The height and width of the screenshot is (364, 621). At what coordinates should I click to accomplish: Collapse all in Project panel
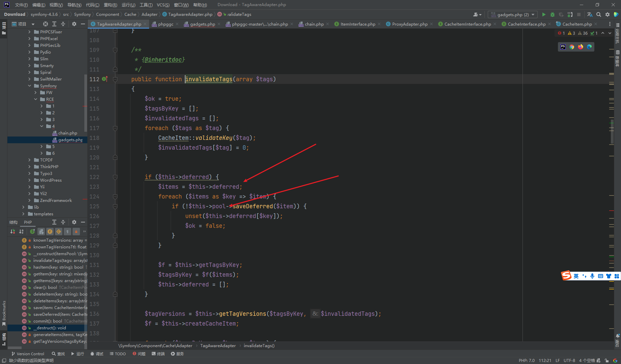coord(63,24)
